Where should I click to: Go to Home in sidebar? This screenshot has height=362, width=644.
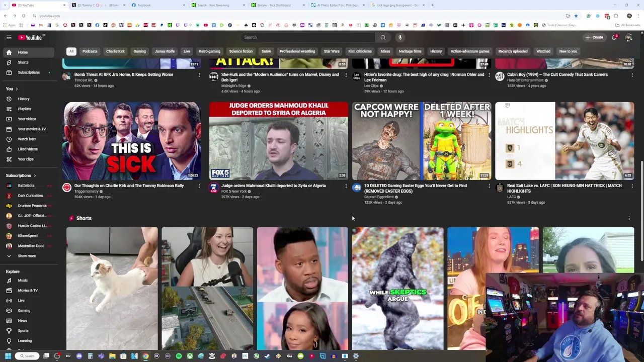[x=28, y=52]
